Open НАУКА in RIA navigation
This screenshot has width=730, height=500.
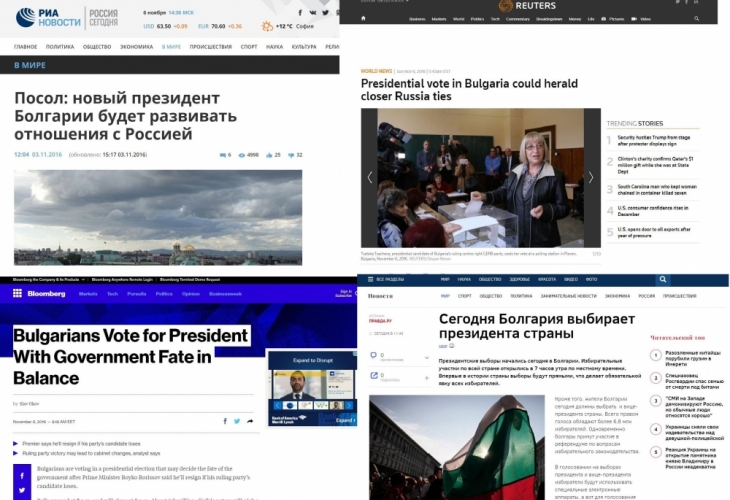tap(275, 47)
